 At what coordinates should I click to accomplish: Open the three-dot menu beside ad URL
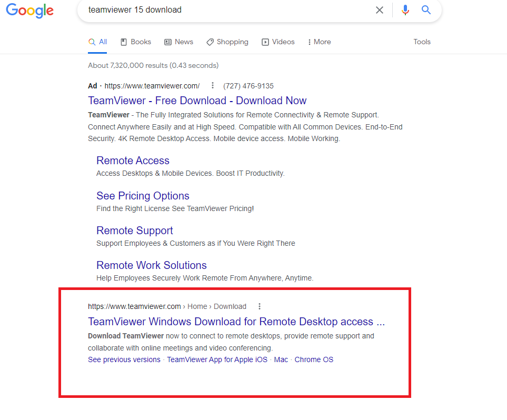(212, 86)
